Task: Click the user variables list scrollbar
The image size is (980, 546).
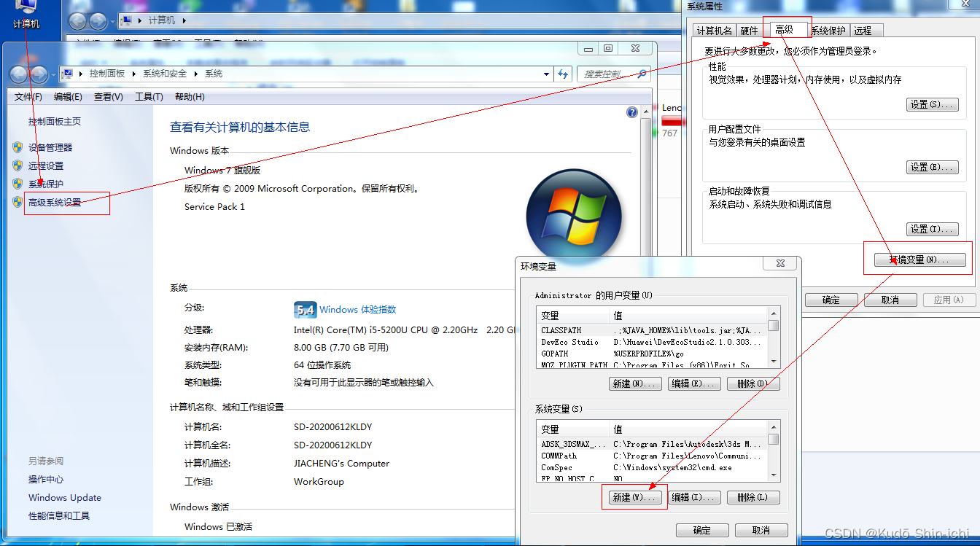Action: (774, 338)
